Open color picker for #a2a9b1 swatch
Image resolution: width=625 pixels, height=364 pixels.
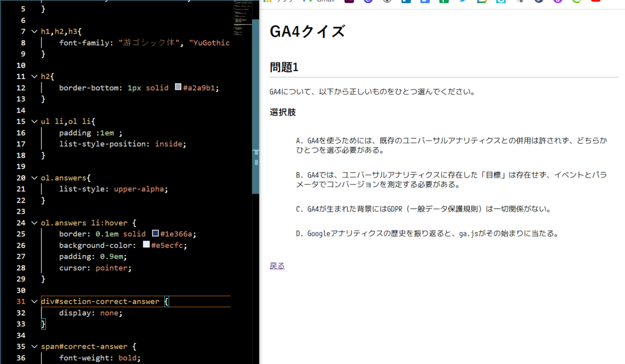tap(178, 87)
